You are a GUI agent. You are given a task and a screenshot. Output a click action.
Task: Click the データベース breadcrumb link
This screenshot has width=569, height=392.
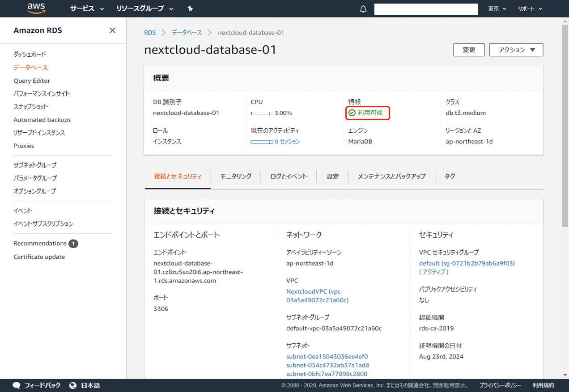187,33
